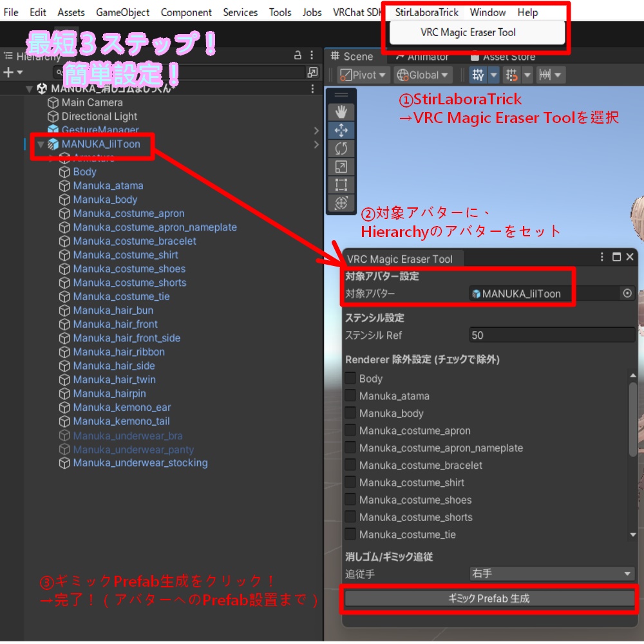Image resolution: width=644 pixels, height=644 pixels.
Task: Exclude the Body renderer checkbox
Action: (350, 379)
